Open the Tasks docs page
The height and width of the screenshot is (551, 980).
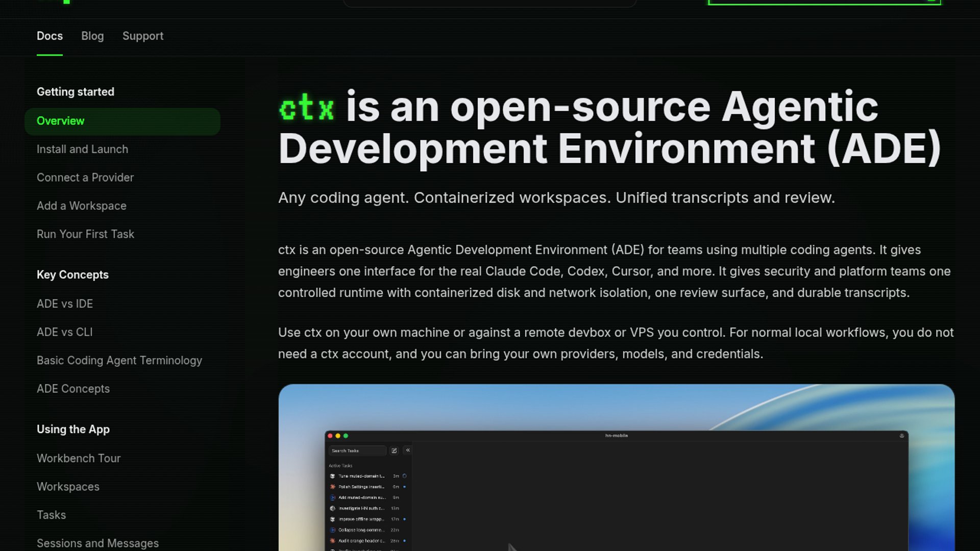point(51,515)
